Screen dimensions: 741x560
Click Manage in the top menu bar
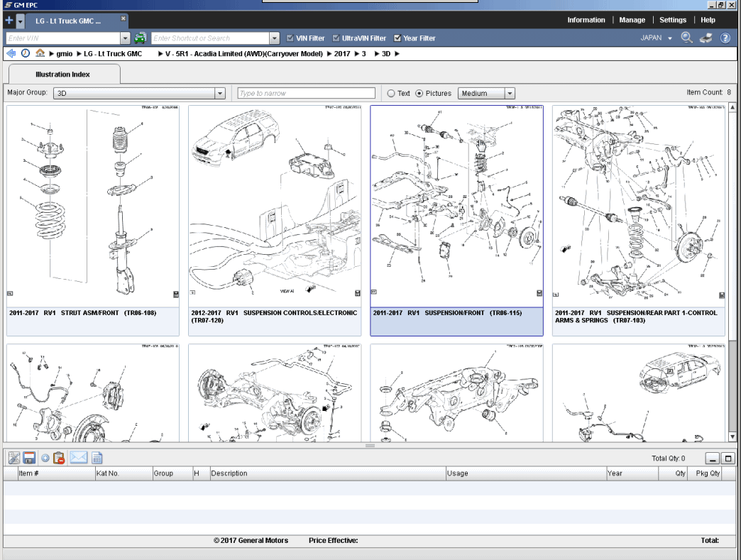pos(632,19)
